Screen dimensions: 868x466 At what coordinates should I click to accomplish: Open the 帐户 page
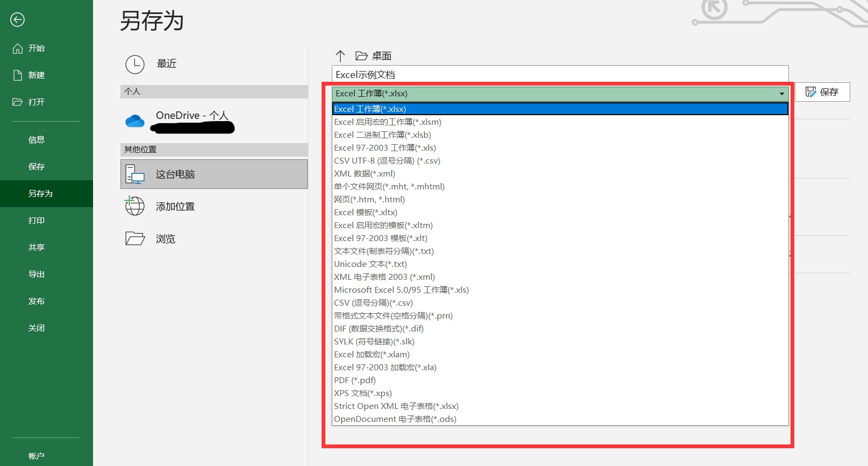pyautogui.click(x=37, y=456)
